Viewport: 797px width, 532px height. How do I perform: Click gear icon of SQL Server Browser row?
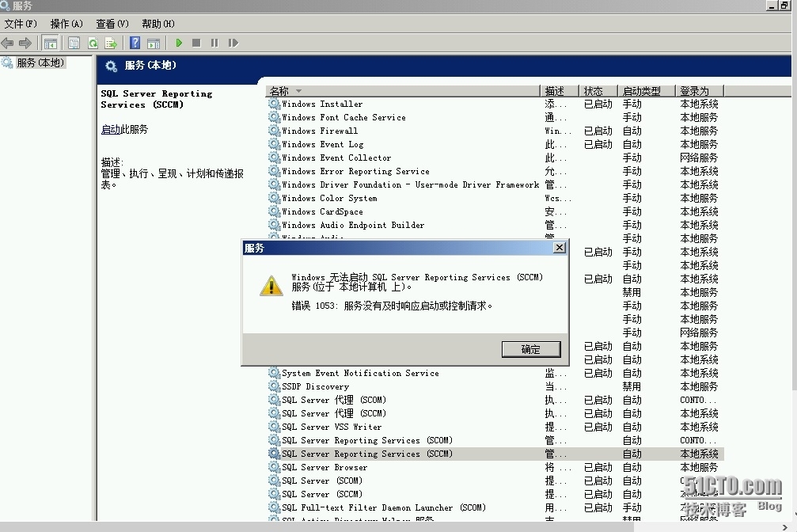[275, 467]
